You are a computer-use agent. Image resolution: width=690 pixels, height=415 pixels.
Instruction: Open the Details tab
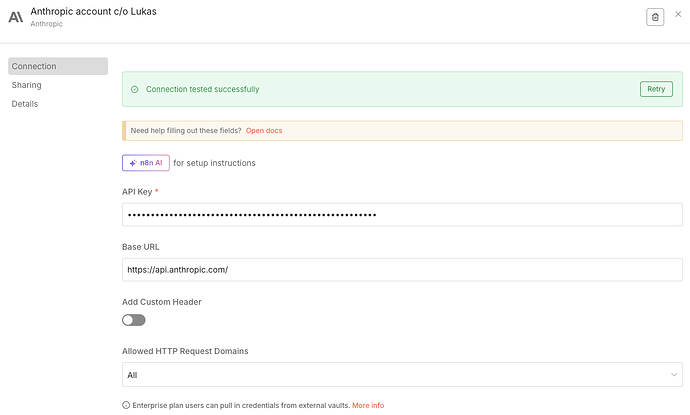pyautogui.click(x=26, y=104)
